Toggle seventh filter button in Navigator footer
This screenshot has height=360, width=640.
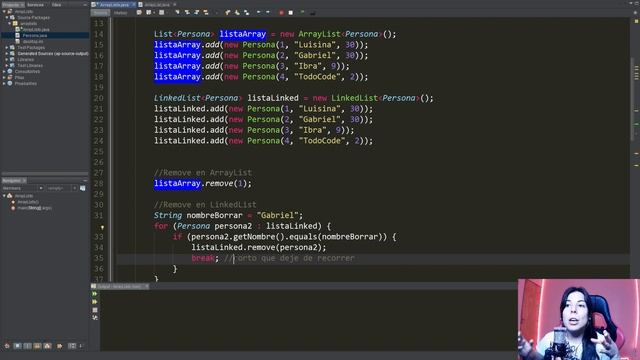(x=72, y=346)
